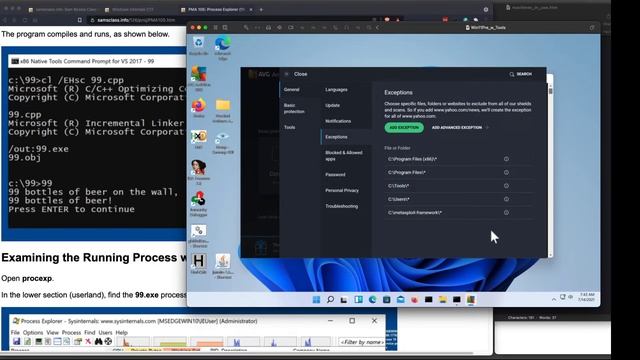Click the icon on the C:\Tools\* row
The width and height of the screenshot is (640, 360).
click(x=506, y=186)
